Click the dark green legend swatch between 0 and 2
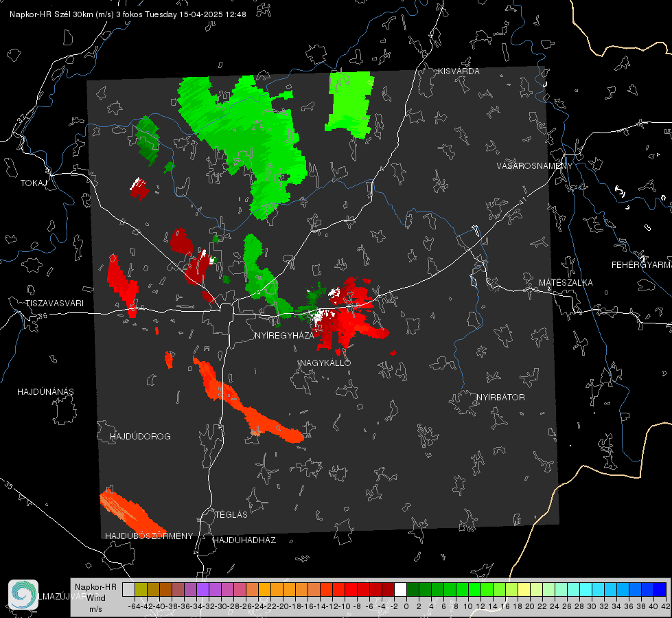Viewport: 672px width, 618px height. (413, 589)
